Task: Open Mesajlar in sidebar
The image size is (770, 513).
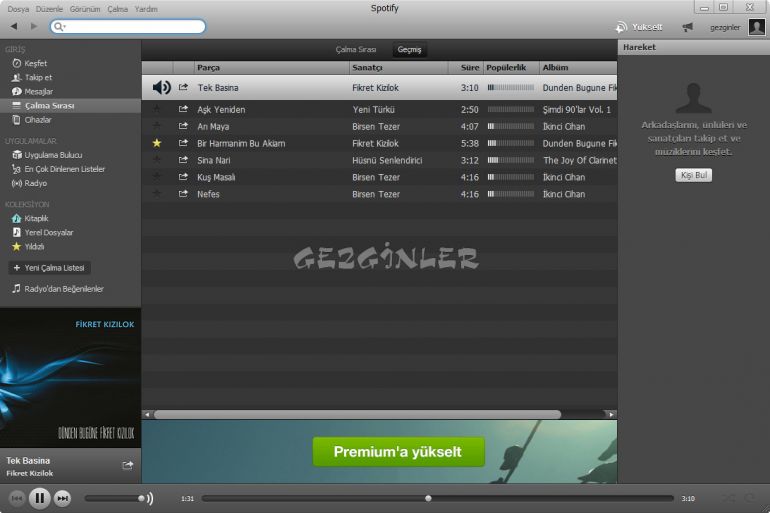Action: pos(32,91)
